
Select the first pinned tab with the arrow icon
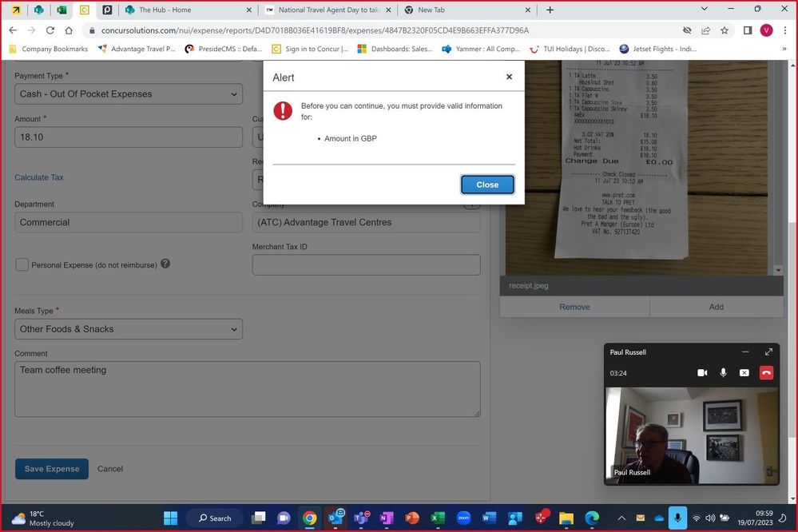[x=16, y=10]
